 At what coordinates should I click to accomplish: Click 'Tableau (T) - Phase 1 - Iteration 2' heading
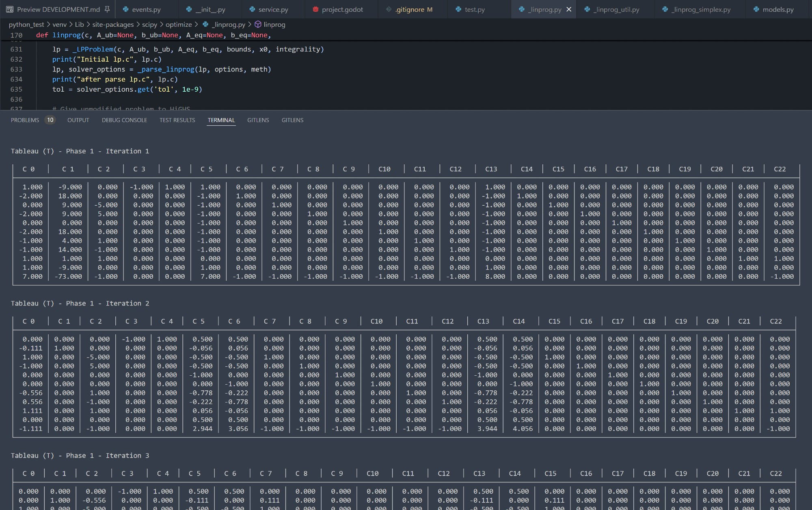[80, 303]
